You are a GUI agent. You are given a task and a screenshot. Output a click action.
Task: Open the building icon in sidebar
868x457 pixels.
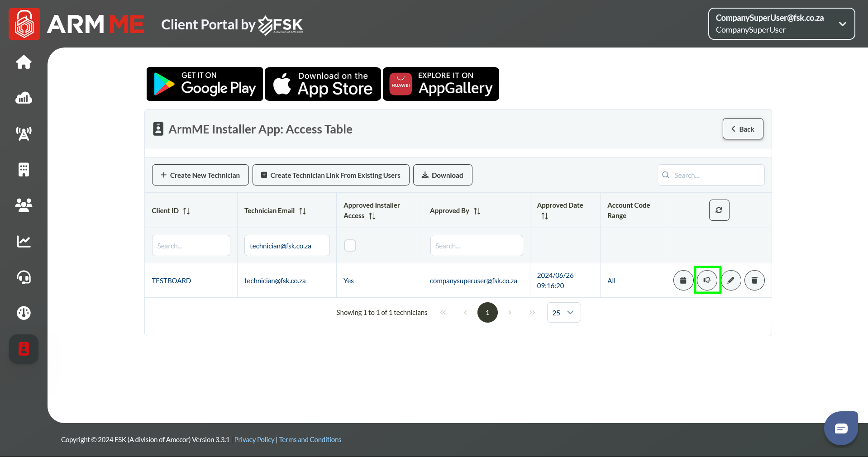pos(24,170)
